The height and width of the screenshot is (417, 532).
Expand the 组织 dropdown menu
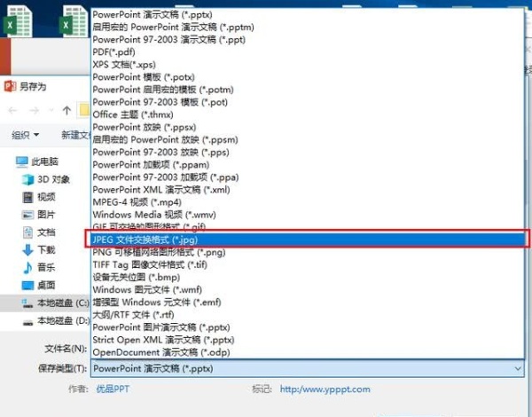click(25, 135)
